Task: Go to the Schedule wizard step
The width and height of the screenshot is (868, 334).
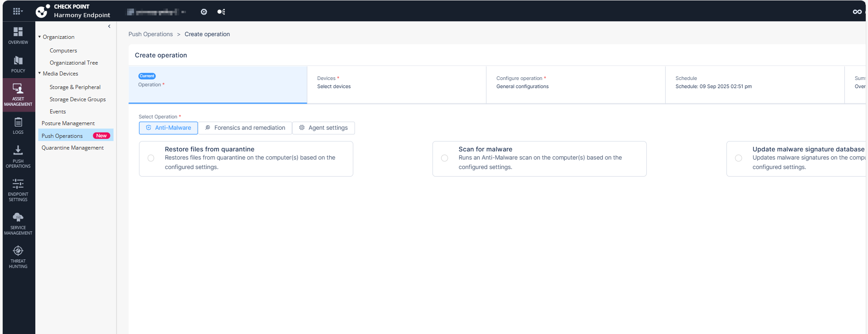Action: [713, 83]
